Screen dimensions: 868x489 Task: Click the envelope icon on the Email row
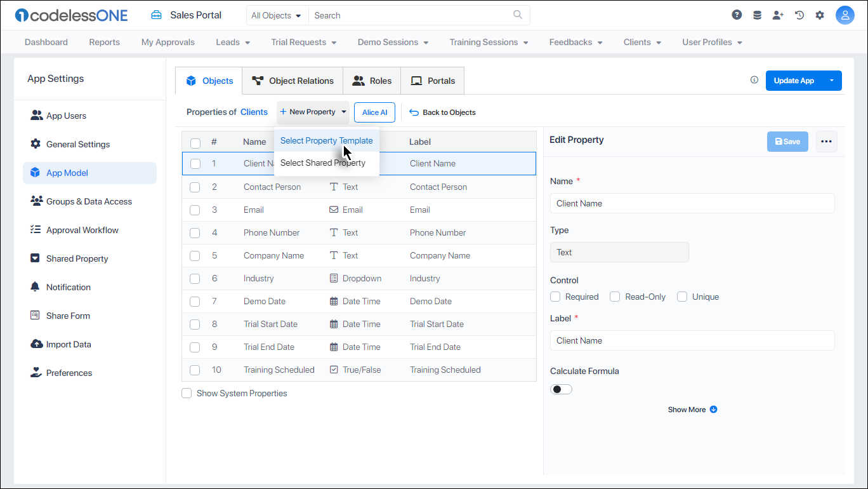[334, 210]
